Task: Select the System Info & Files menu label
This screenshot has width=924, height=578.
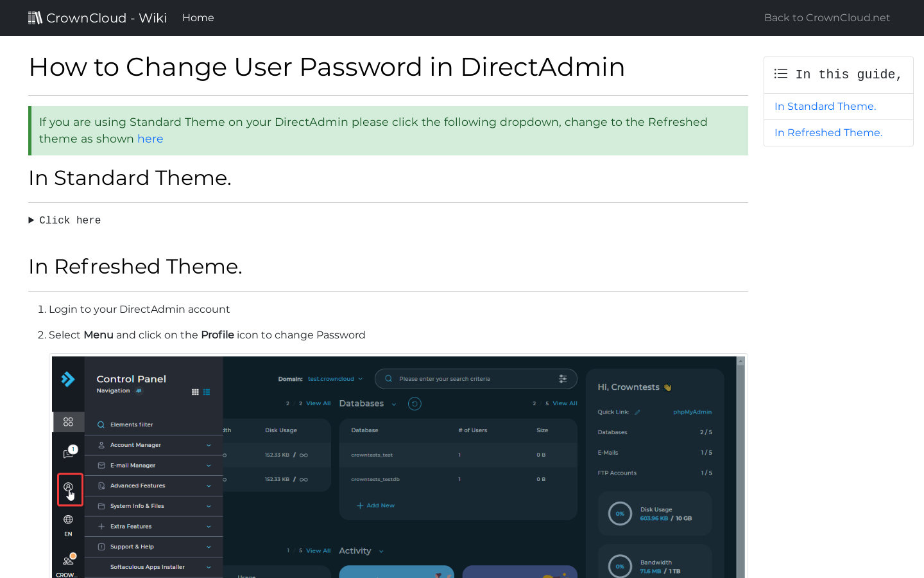Action: [x=137, y=506]
